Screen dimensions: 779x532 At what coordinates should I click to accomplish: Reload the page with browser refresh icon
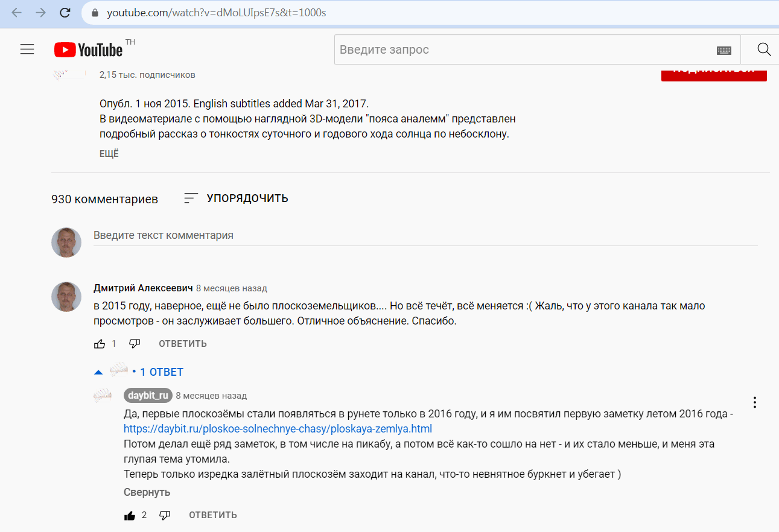pyautogui.click(x=65, y=13)
